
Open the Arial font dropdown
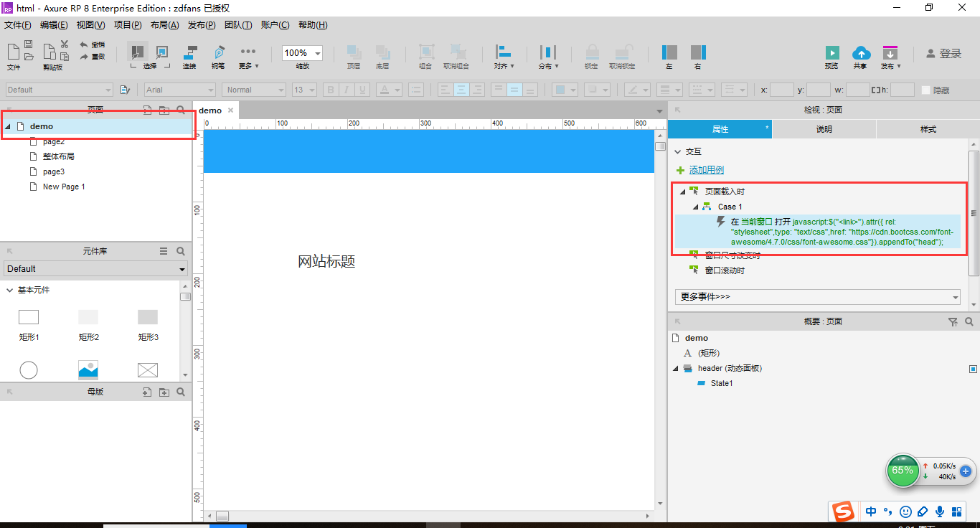click(x=180, y=90)
